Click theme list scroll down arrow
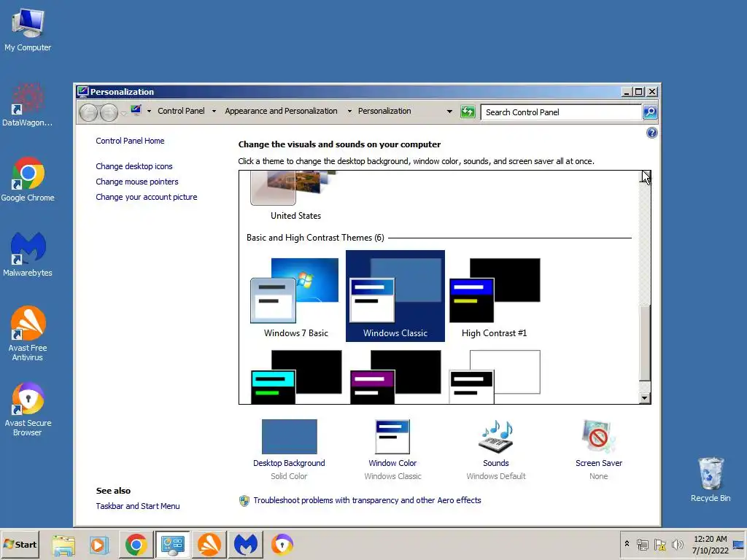 click(645, 398)
